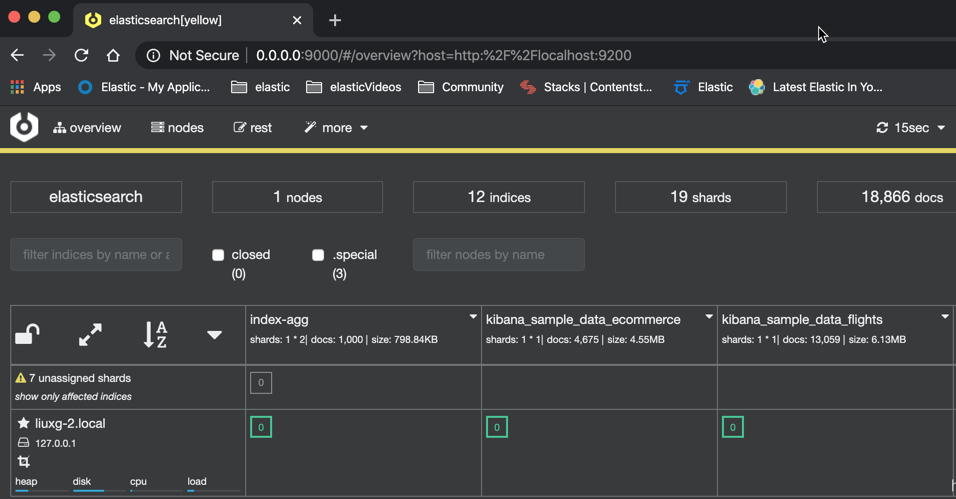Click the cpu usage bar
This screenshot has height=499, width=956.
(157, 490)
